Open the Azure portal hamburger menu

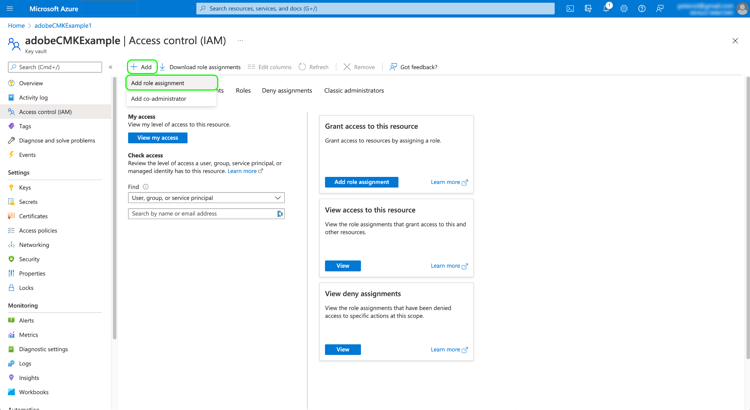10,9
